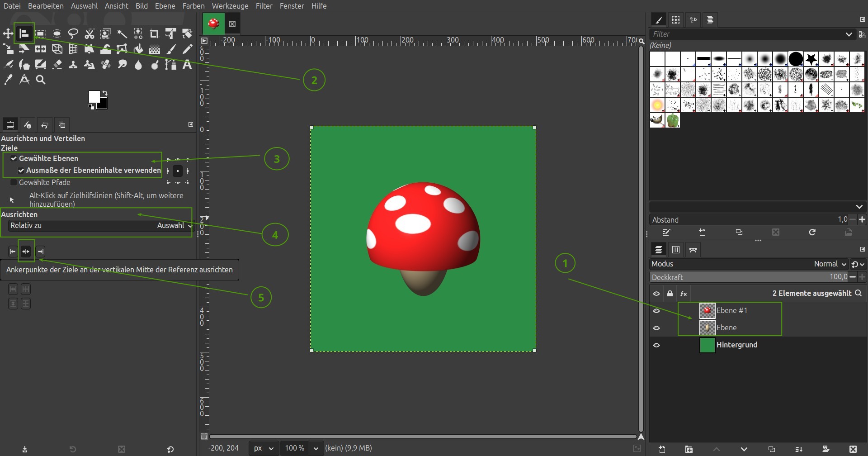
Task: Select the Fuzzy Select magic wand tool
Action: click(122, 33)
